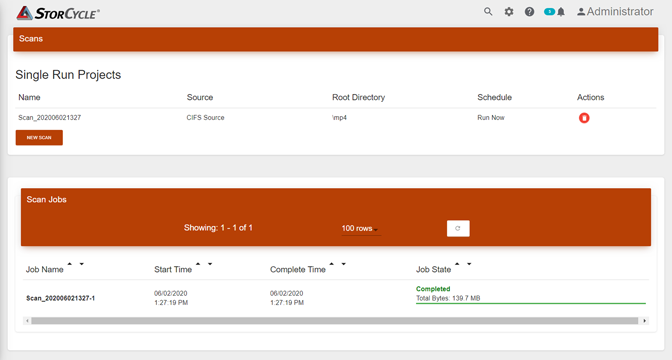Image resolution: width=672 pixels, height=360 pixels.
Task: Click the StorCycle logo
Action: pyautogui.click(x=58, y=13)
